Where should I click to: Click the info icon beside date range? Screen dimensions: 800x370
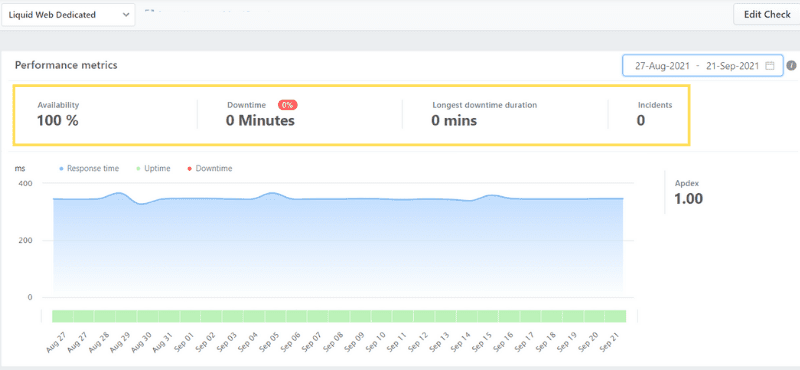[791, 66]
